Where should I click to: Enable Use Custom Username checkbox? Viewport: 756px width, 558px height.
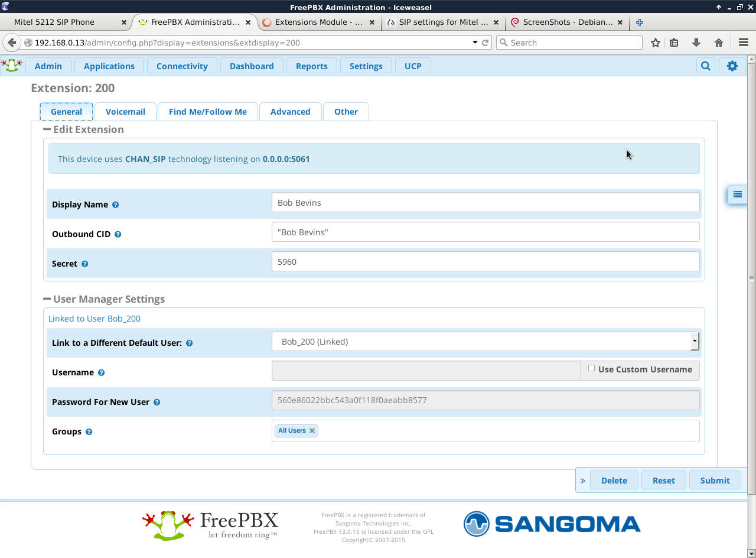(591, 368)
